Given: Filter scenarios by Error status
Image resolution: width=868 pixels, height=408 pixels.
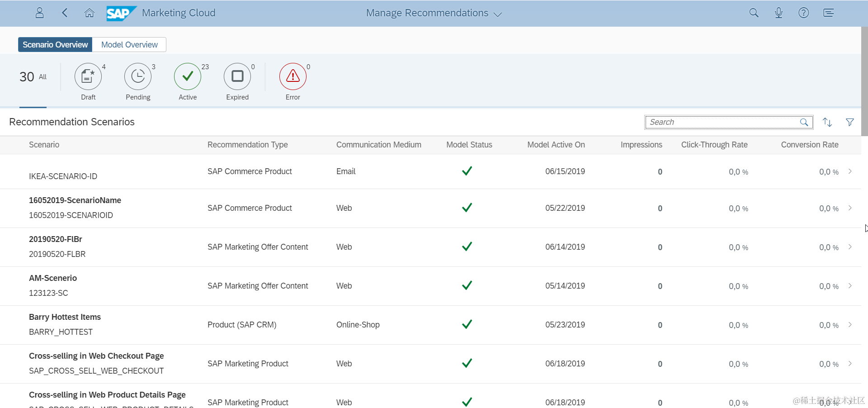Looking at the screenshot, I should point(293,76).
